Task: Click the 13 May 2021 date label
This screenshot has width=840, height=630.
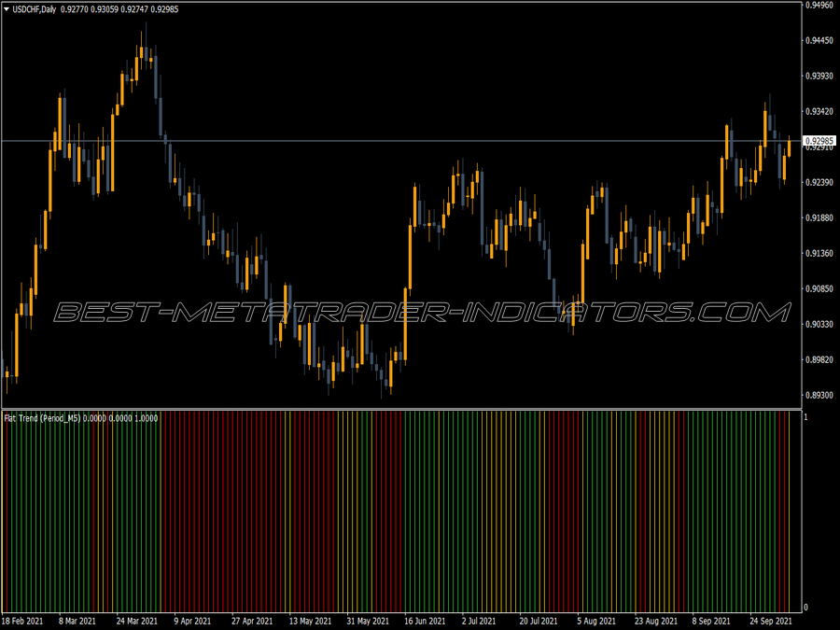Action: click(x=310, y=621)
